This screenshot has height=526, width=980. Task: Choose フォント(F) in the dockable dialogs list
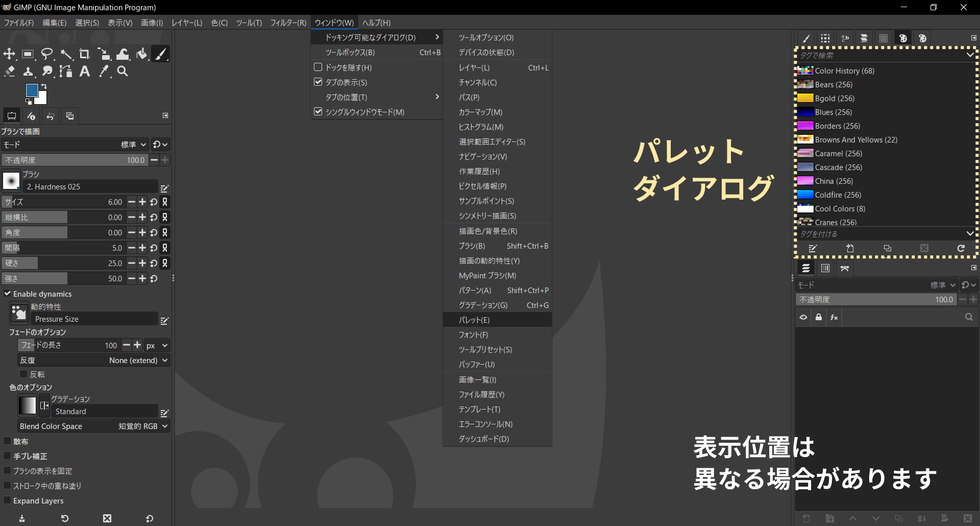tap(498, 334)
